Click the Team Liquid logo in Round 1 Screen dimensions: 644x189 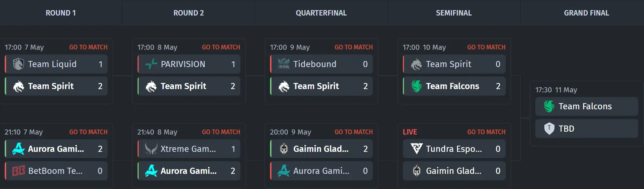pyautogui.click(x=18, y=64)
